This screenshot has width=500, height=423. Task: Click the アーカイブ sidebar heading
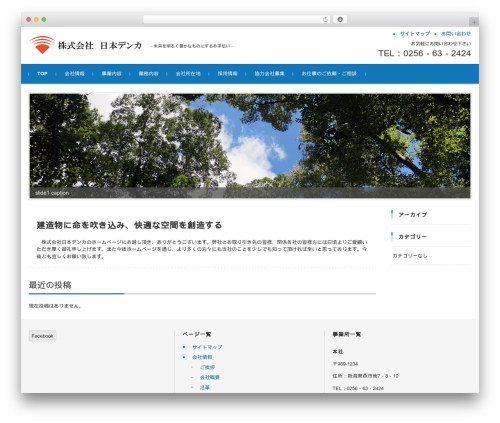413,215
